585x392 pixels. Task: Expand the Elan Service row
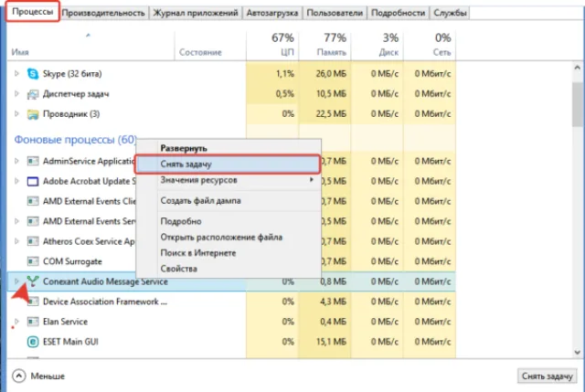coord(16,321)
